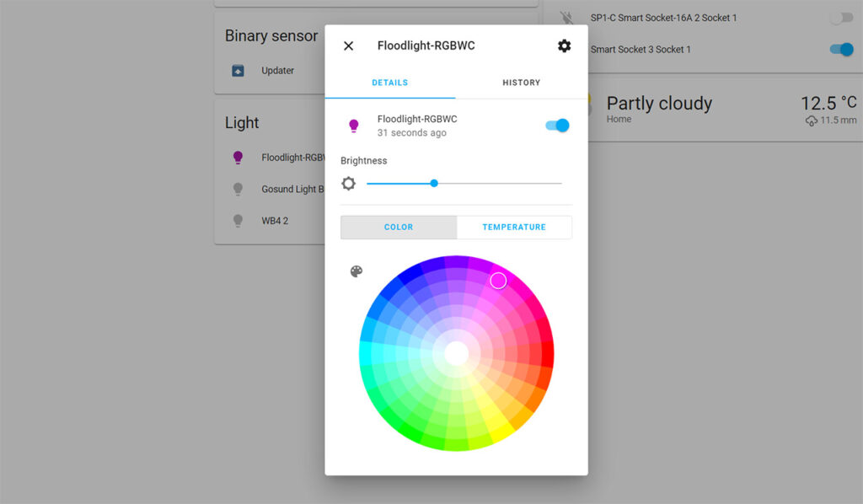
Task: Open the Updater binary sensor icon
Action: click(x=239, y=71)
